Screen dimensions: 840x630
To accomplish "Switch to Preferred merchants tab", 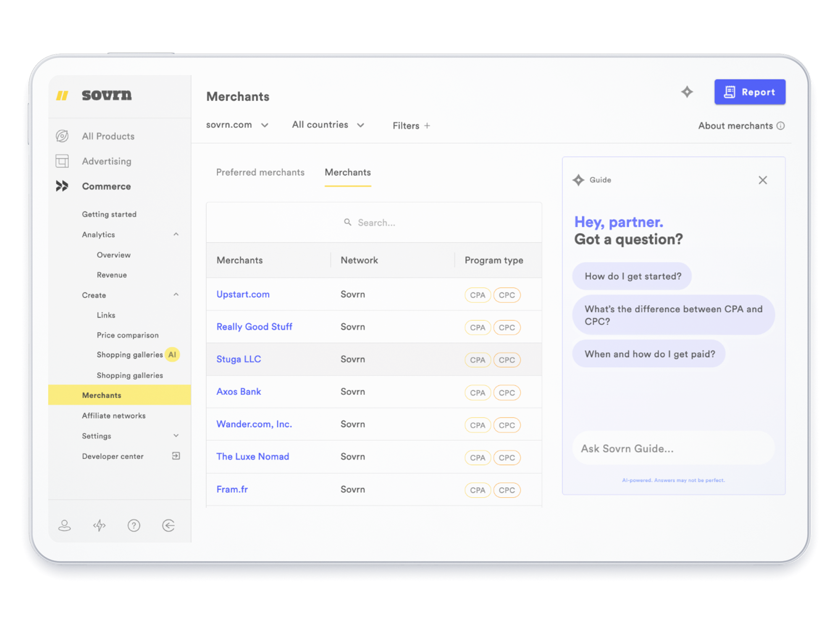I will [260, 172].
